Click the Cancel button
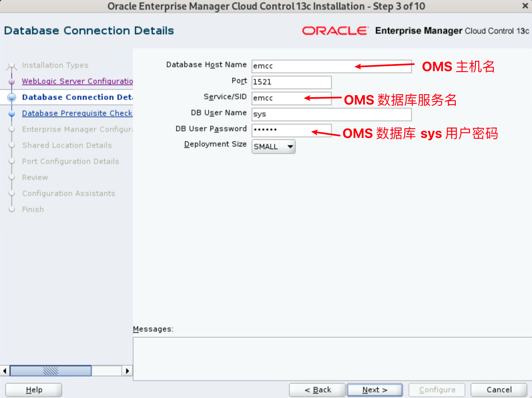Screen dimensions: 532x398 [x=499, y=390]
